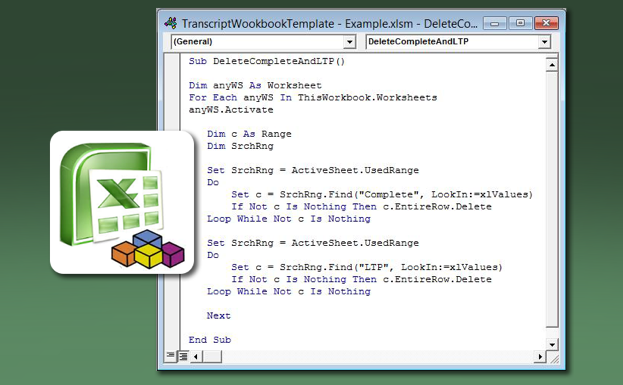Click the 'Next' statement
This screenshot has width=623, height=385.
pyautogui.click(x=219, y=315)
